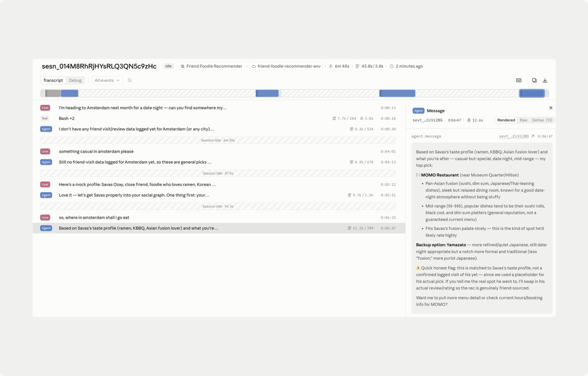Click the download session icon
588x376 pixels.
click(545, 81)
